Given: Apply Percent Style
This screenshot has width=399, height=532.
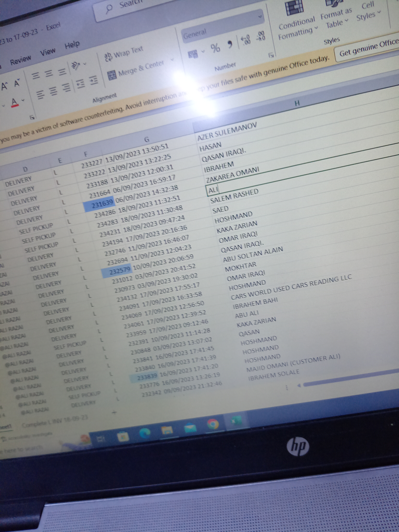Looking at the screenshot, I should click(215, 48).
